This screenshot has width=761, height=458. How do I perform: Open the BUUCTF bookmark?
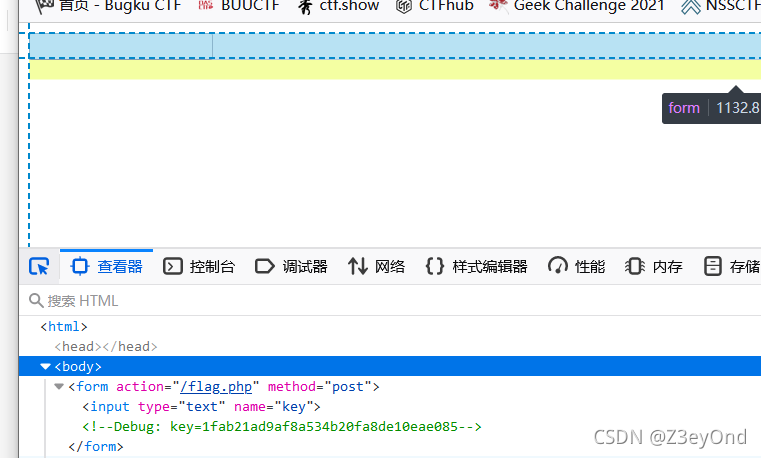coord(239,6)
